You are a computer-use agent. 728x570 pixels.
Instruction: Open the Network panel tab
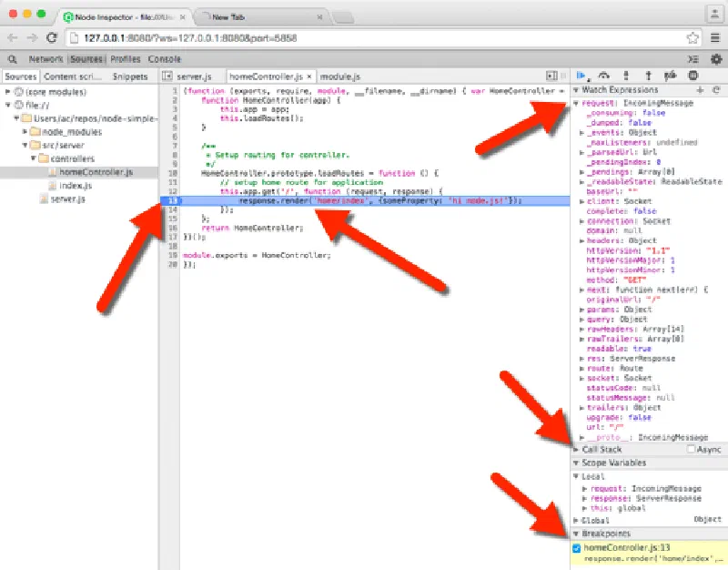pos(45,59)
